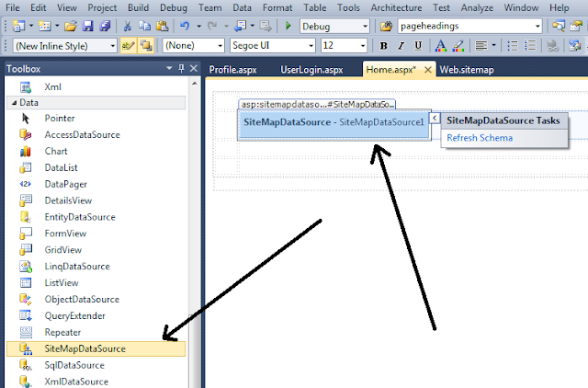
Task: Close the Home.aspx tab
Action: click(x=427, y=70)
